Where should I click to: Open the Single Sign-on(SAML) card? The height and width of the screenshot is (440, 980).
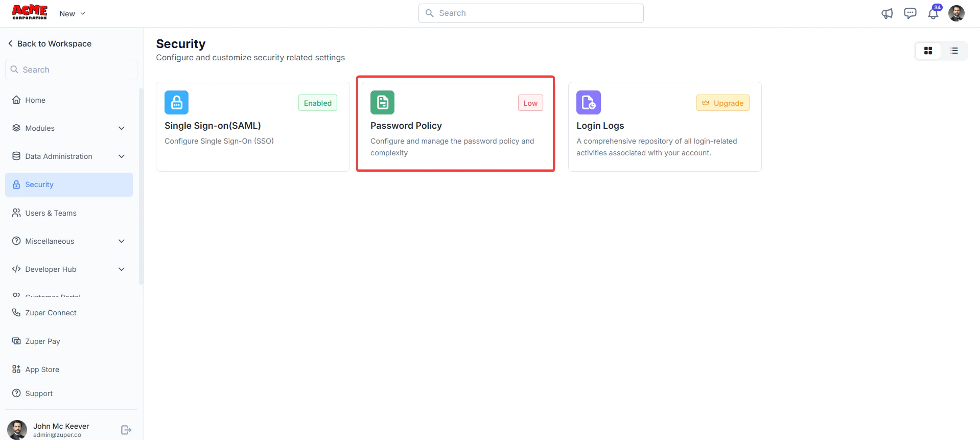(x=253, y=127)
